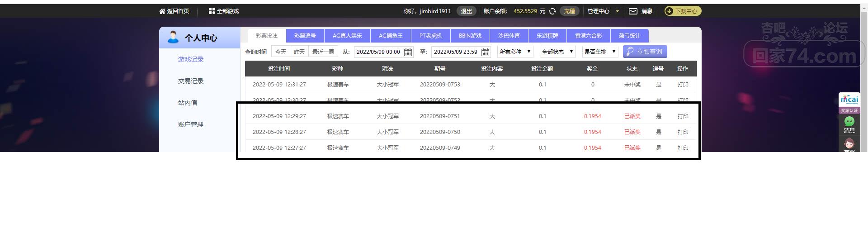Open 站内信 in the sidebar
This screenshot has width=868, height=248.
coord(188,103)
